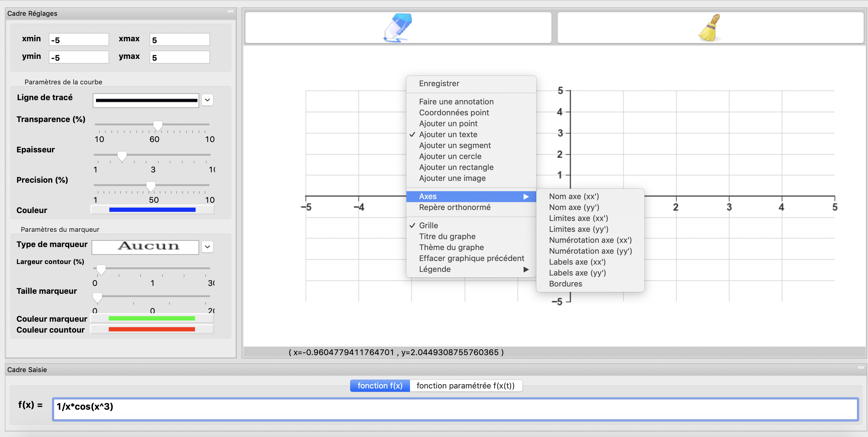Screen dimensions: 868x437
Task: Click the xmax input field
Action: [179, 40]
